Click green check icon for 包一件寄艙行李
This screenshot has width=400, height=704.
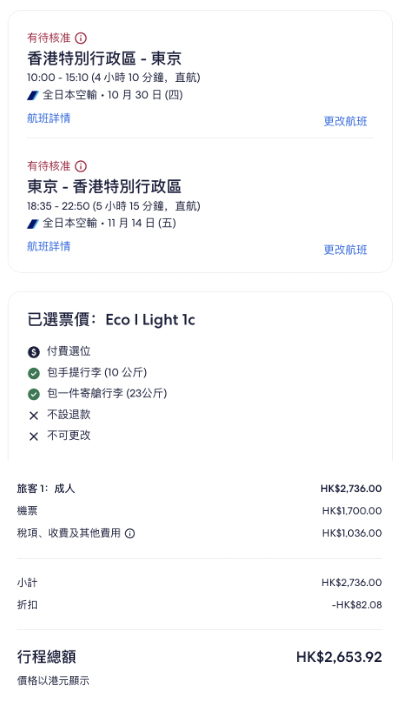coord(34,394)
